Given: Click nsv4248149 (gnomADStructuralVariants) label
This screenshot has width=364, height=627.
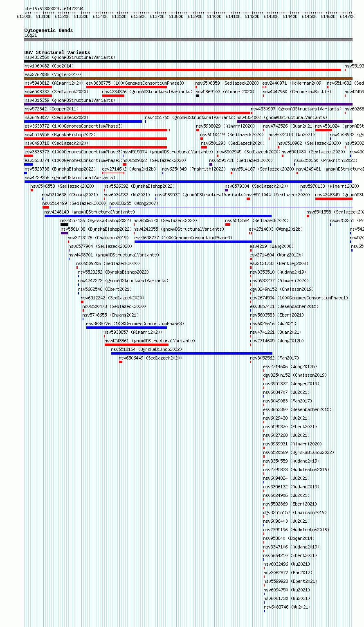Looking at the screenshot, I should (x=90, y=212).
